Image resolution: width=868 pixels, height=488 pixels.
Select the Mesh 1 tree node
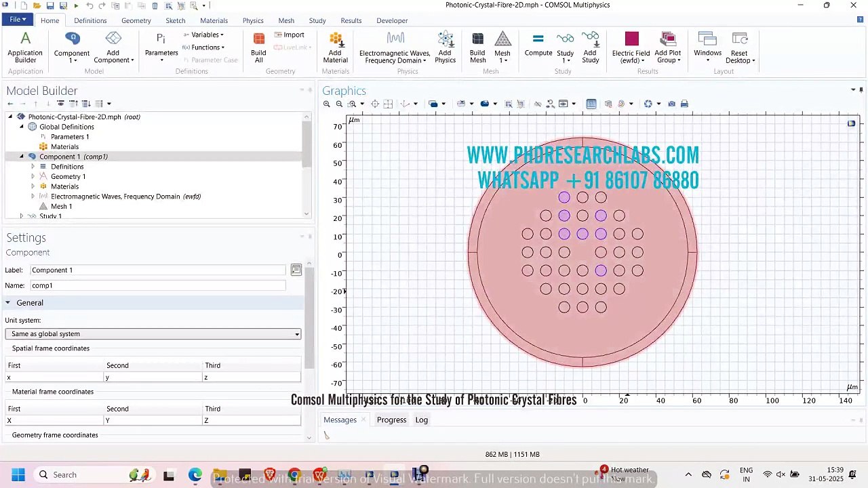pyautogui.click(x=61, y=206)
